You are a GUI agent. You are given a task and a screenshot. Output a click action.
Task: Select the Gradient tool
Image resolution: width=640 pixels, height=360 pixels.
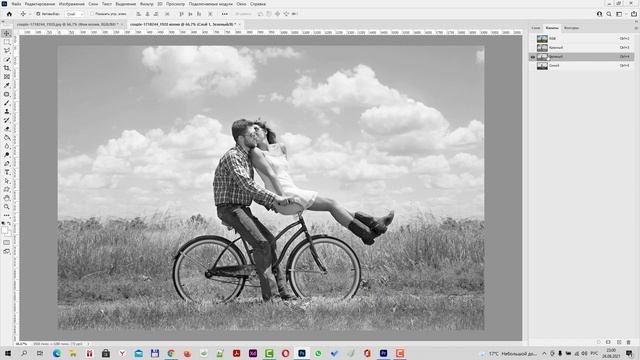pos(7,138)
